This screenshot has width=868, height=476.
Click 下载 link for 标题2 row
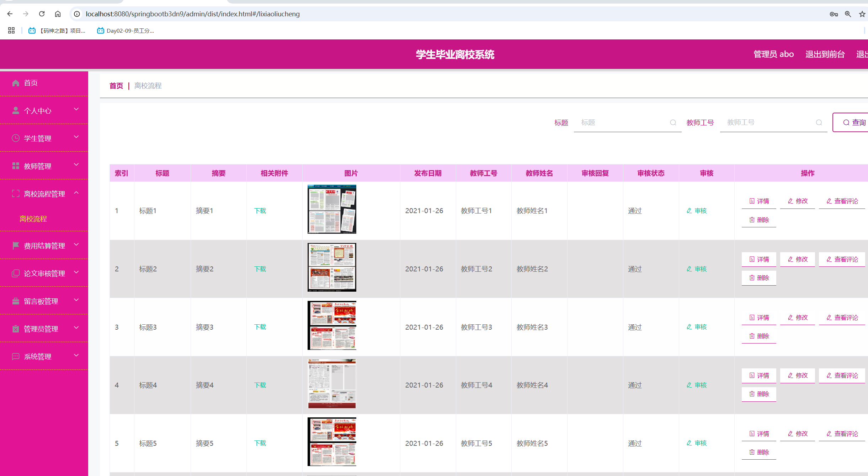point(260,269)
